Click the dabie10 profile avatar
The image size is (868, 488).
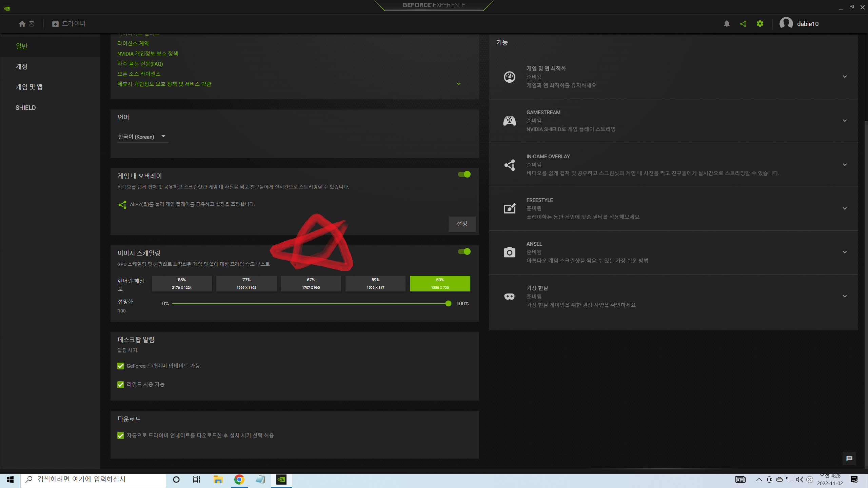click(x=786, y=24)
